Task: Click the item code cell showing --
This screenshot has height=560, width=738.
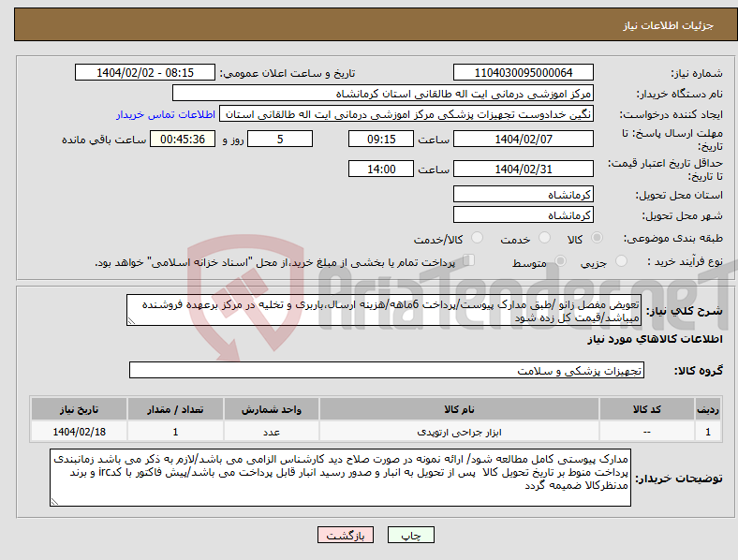Action: 647,432
